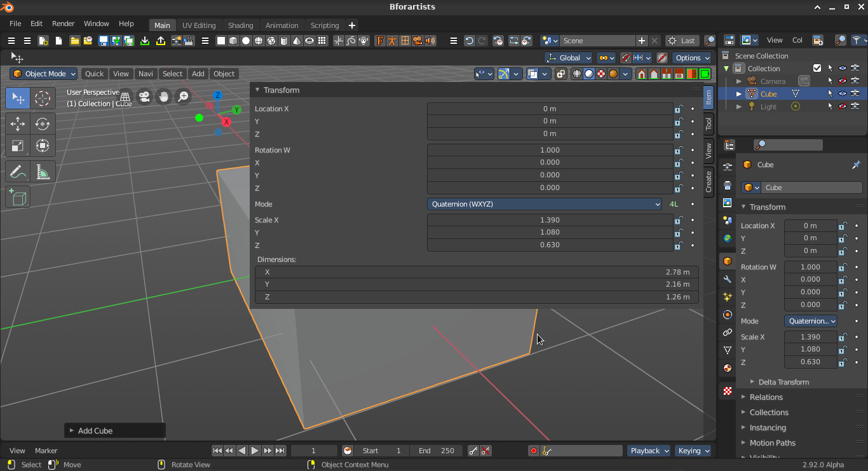Toggle the Location X lock in the sidebar
Image resolution: width=868 pixels, height=471 pixels.
click(679, 109)
